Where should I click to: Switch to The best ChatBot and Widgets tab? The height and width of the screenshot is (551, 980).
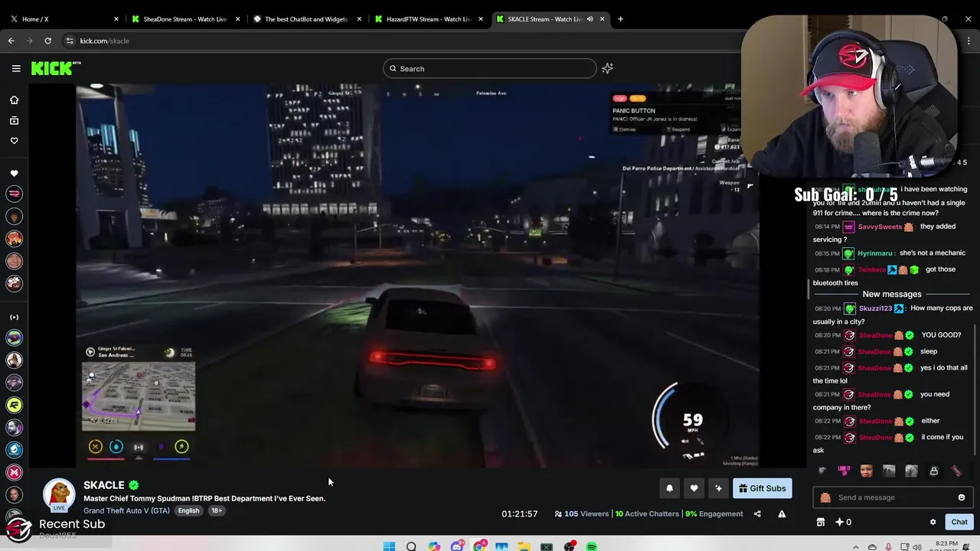click(308, 19)
